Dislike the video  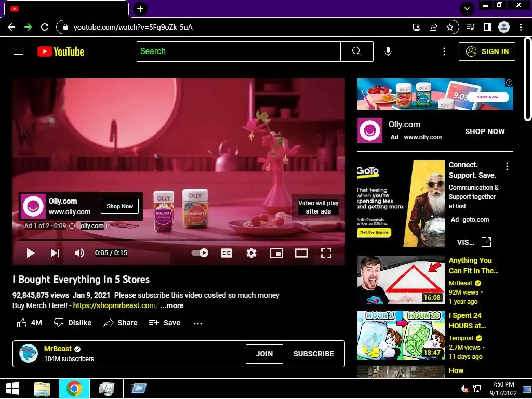pos(73,323)
